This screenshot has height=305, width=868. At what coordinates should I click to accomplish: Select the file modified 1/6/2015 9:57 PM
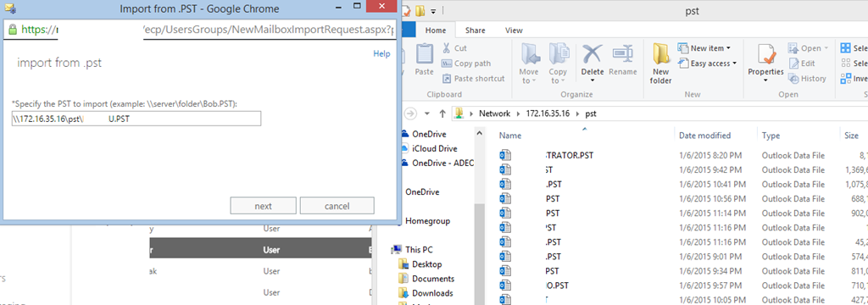[x=682, y=285]
